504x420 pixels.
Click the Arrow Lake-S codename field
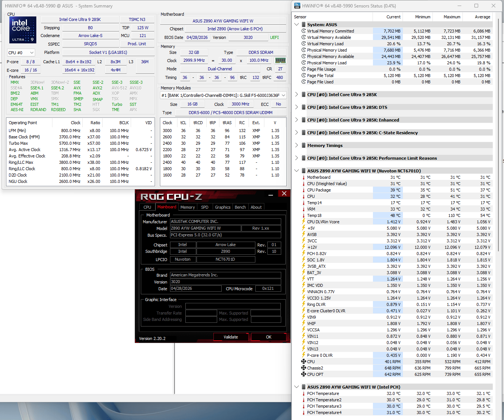(90, 36)
